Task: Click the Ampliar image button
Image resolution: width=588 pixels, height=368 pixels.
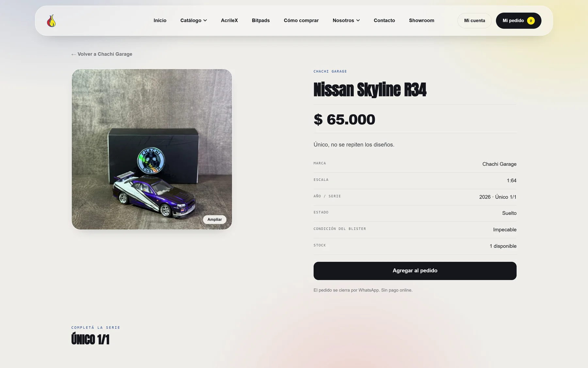Action: pyautogui.click(x=215, y=219)
